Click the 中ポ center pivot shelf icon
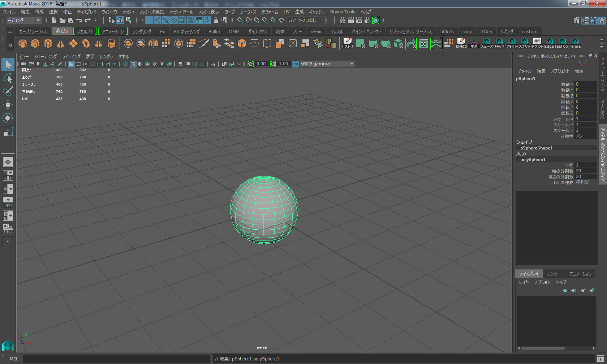 [474, 43]
